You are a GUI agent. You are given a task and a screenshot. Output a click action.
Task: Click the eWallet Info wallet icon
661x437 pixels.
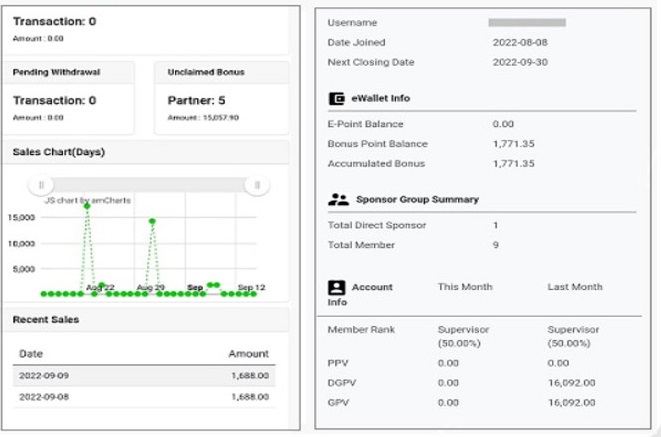coord(337,99)
